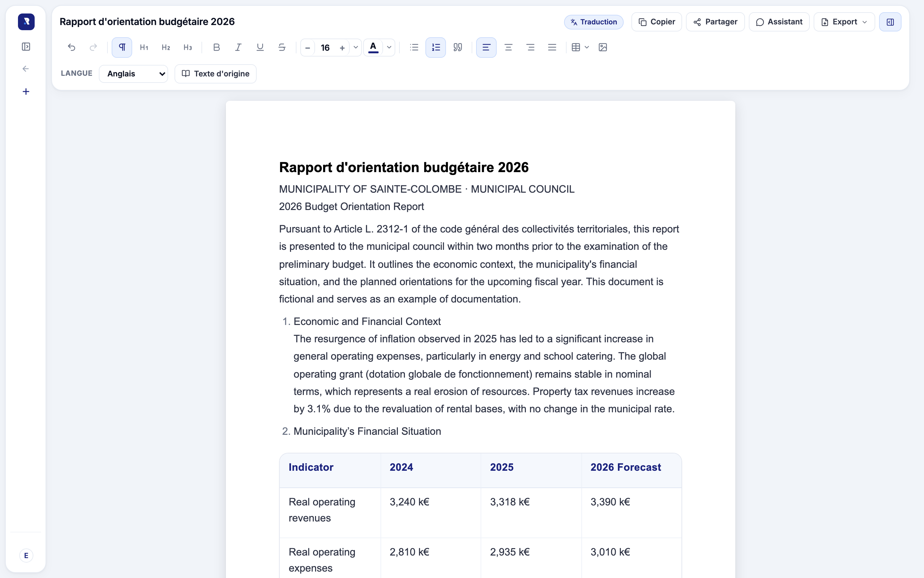
Task: Open the user avatar E
Action: tap(26, 556)
